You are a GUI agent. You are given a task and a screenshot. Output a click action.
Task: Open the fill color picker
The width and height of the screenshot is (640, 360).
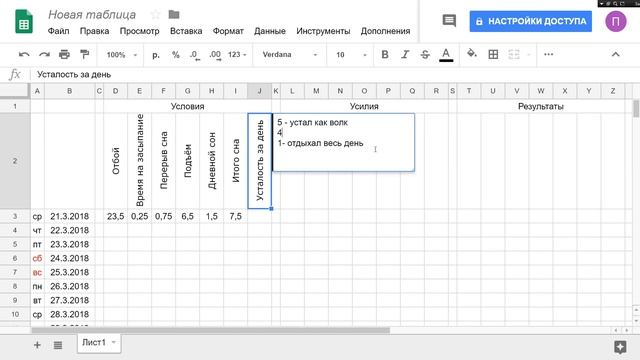472,54
